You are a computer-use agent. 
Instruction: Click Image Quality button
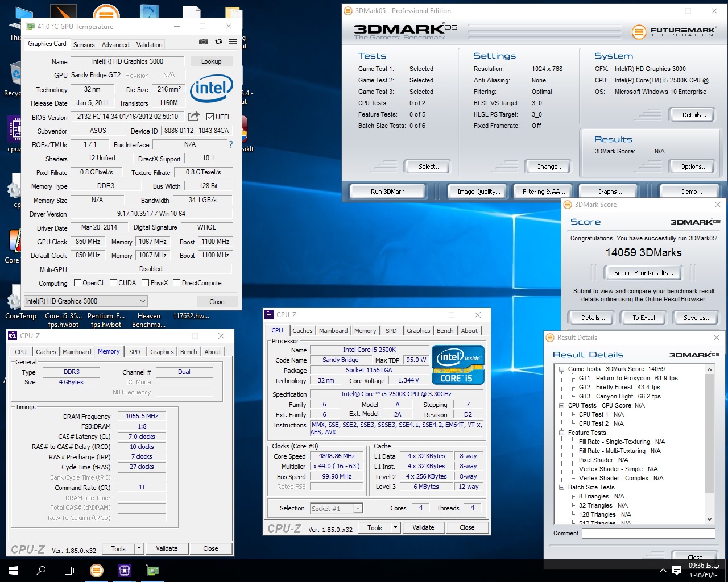click(479, 192)
